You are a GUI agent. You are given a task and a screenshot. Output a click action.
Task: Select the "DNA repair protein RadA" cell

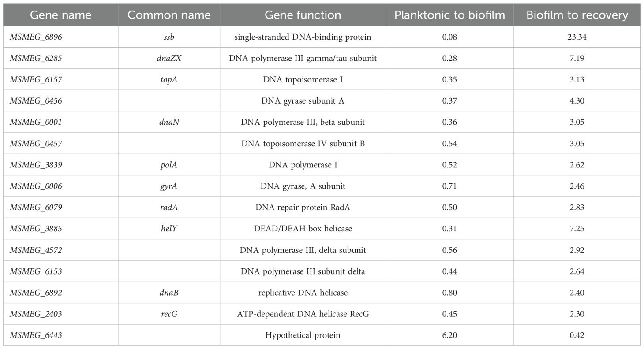[x=303, y=208]
